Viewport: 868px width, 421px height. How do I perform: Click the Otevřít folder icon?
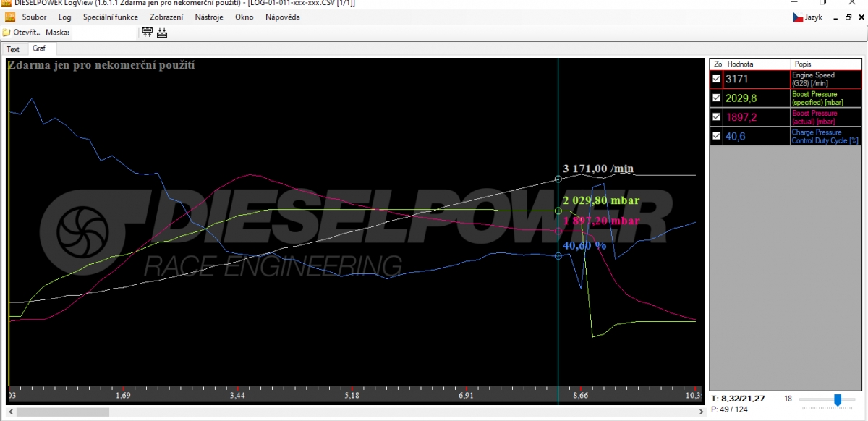(7, 32)
